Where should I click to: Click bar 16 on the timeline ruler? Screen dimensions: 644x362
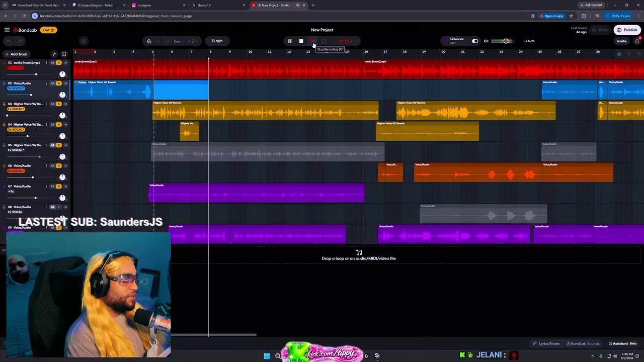click(366, 52)
